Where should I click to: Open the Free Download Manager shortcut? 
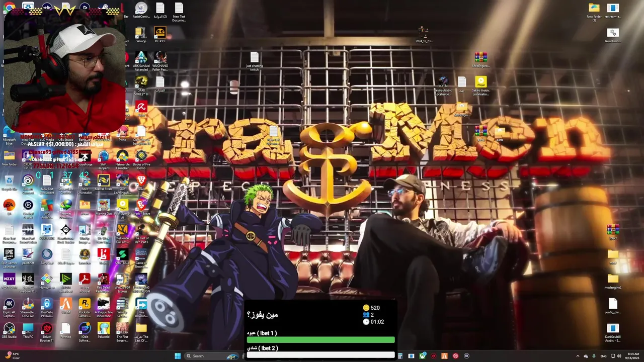tap(141, 308)
